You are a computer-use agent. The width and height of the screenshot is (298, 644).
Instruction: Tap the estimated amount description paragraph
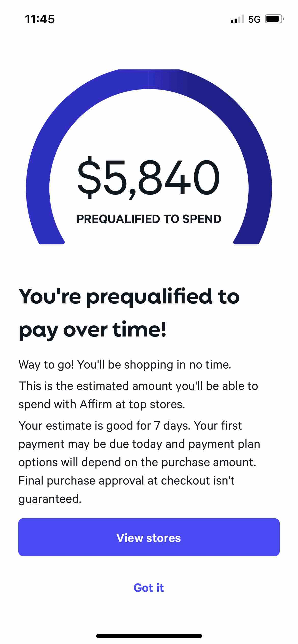coord(138,395)
